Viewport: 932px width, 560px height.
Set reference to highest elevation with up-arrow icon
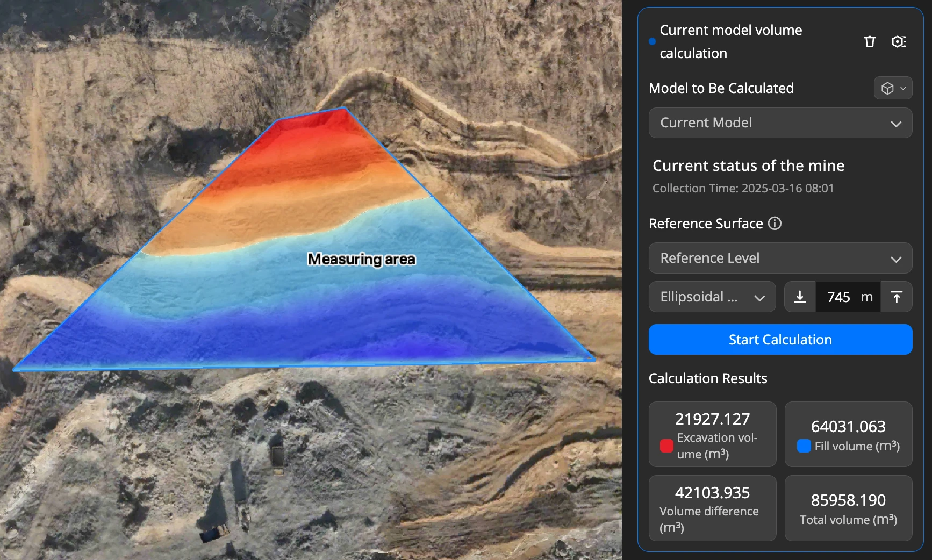click(896, 297)
